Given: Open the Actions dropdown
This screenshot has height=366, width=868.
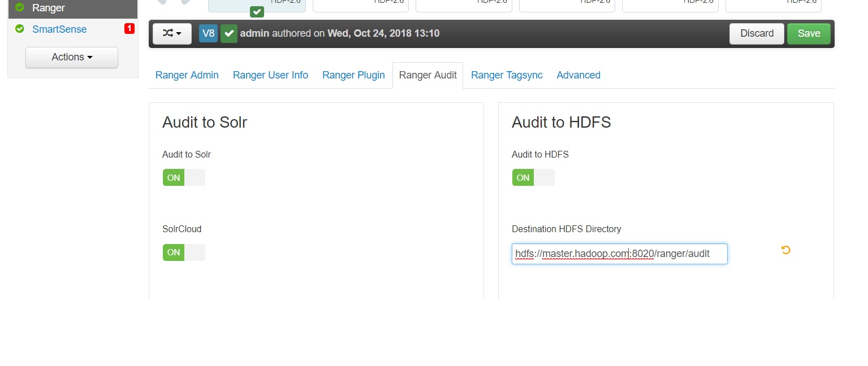Looking at the screenshot, I should [71, 57].
